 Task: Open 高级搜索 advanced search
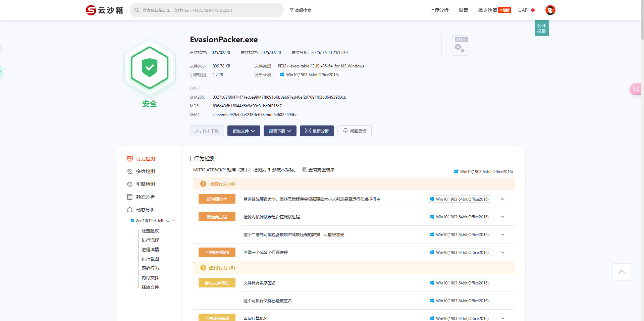[x=301, y=10]
